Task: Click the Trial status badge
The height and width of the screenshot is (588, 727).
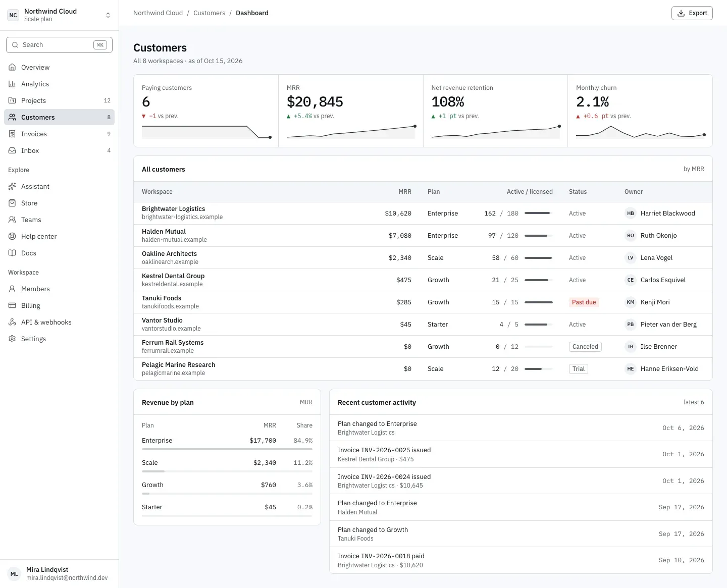Action: [x=579, y=369]
